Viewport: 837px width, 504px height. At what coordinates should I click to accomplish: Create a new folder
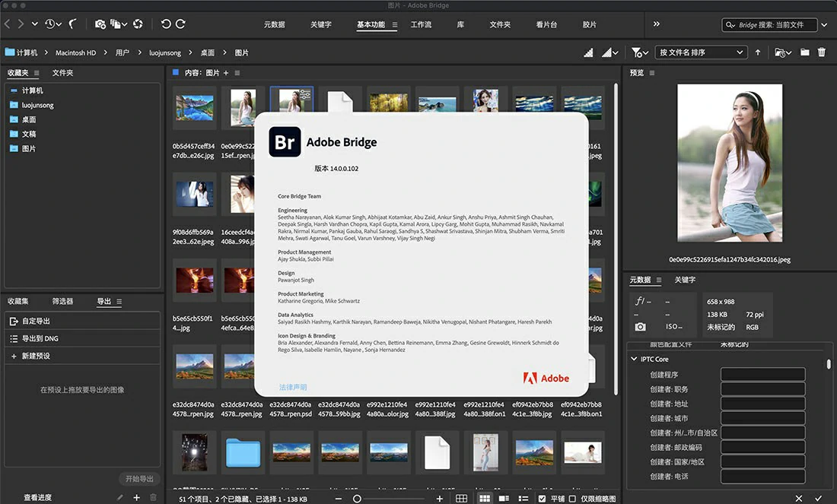click(x=805, y=52)
